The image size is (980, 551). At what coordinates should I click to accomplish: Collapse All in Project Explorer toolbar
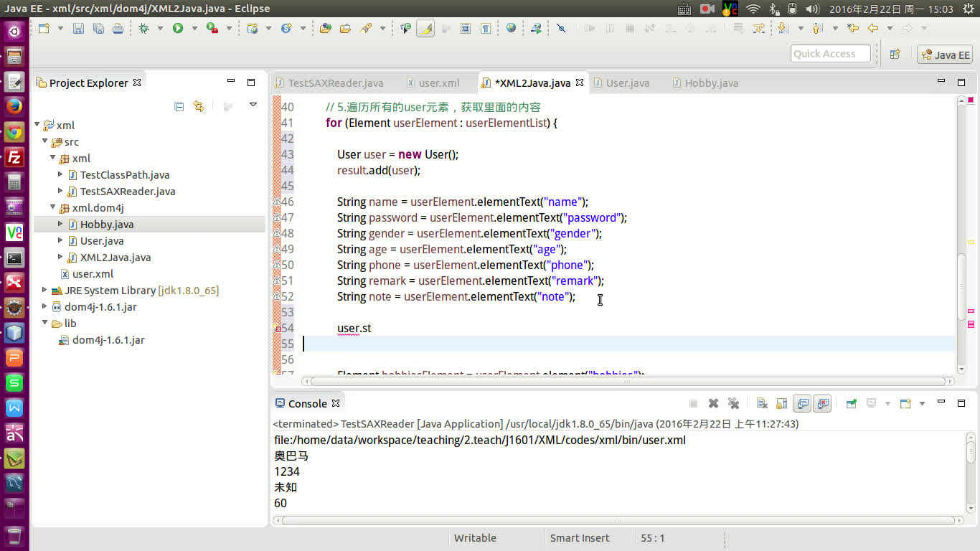pyautogui.click(x=179, y=105)
